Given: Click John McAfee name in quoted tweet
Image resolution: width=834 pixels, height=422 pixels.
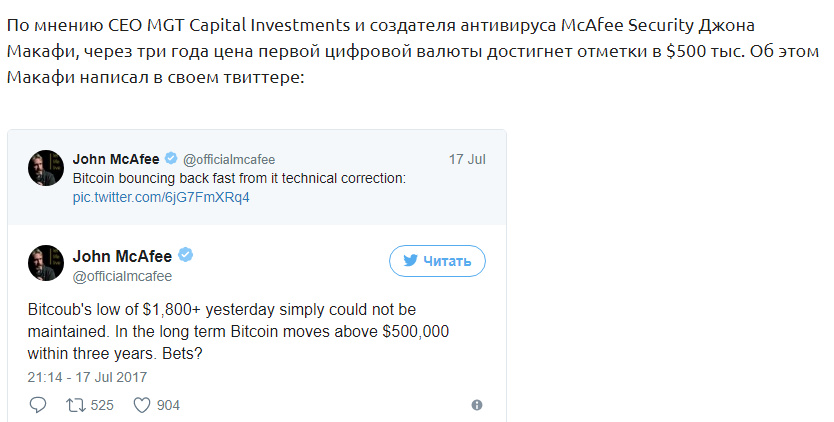Looking at the screenshot, I should click(116, 159).
